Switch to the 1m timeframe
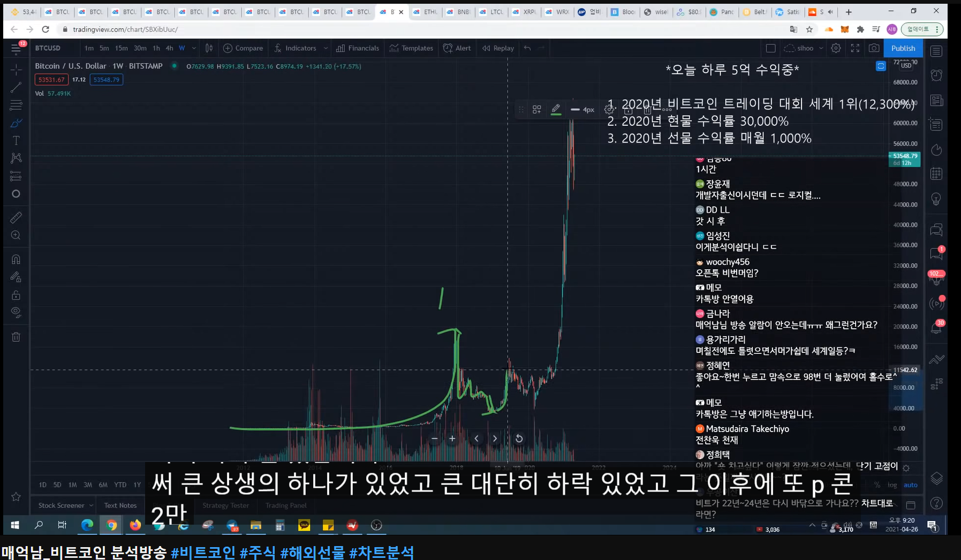 click(89, 48)
